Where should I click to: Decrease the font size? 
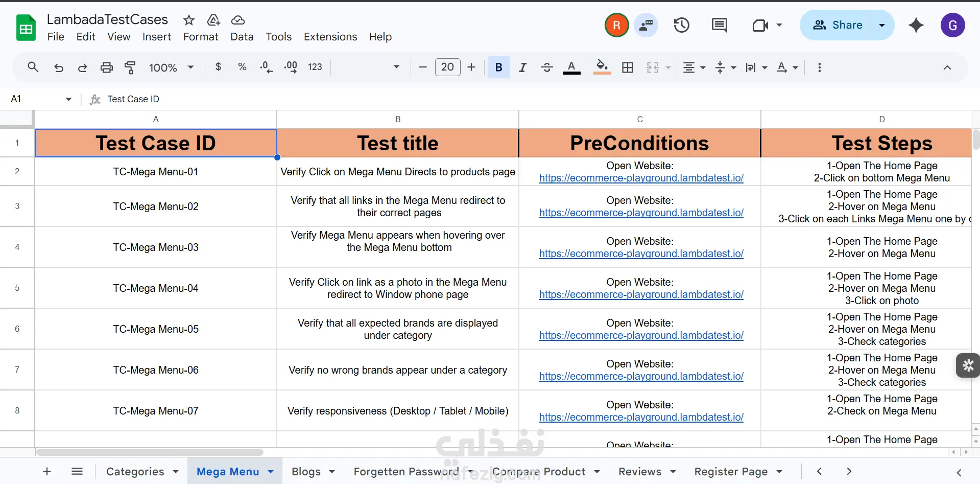[422, 67]
